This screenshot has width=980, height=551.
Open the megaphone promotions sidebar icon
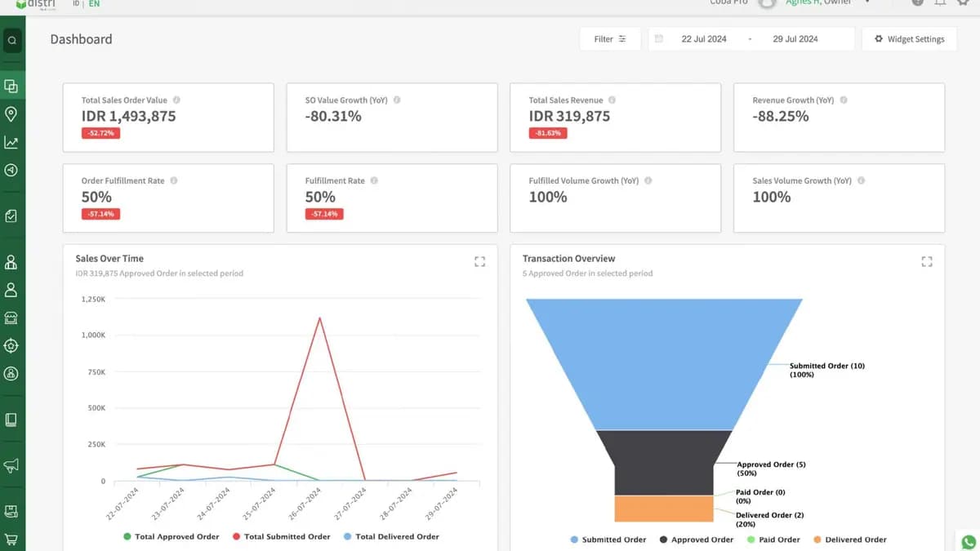click(11, 465)
